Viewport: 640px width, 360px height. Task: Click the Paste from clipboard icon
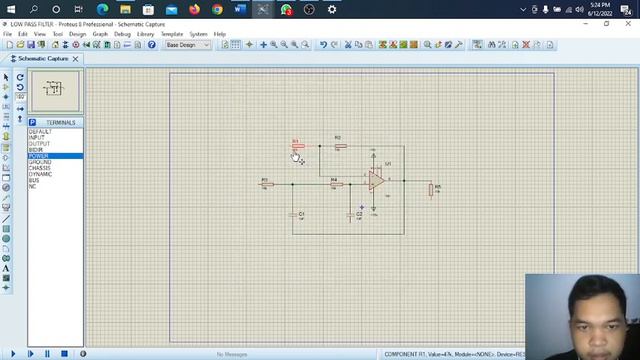pos(369,45)
